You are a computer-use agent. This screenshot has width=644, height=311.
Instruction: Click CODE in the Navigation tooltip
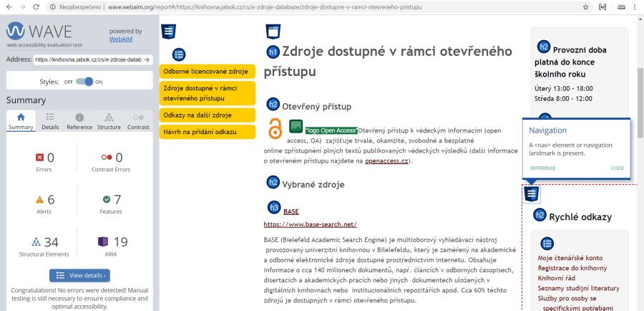pos(618,168)
